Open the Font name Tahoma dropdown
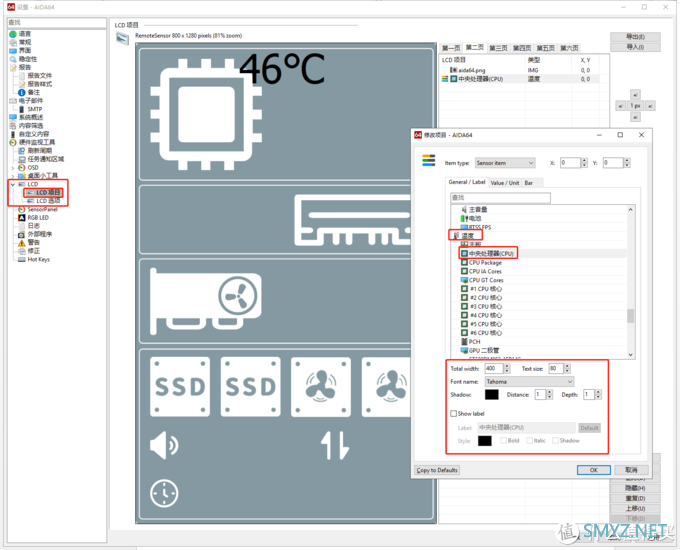This screenshot has width=680, height=550. coord(529,382)
